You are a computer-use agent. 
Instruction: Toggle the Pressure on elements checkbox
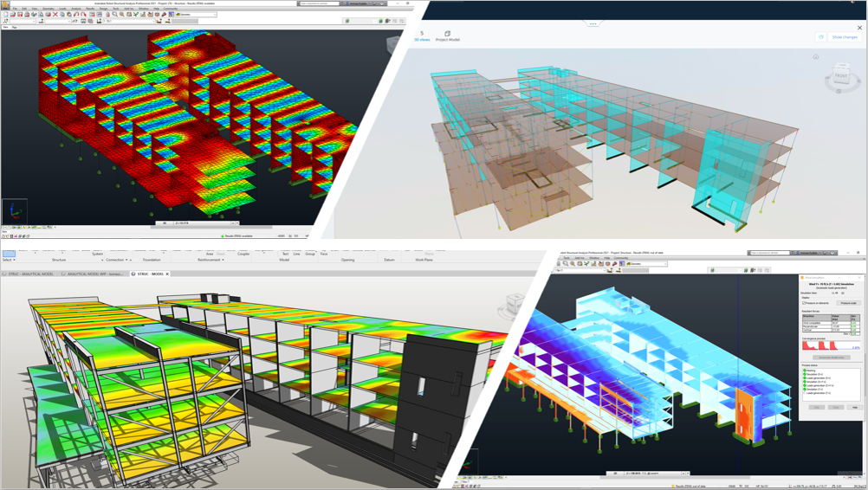[x=804, y=303]
